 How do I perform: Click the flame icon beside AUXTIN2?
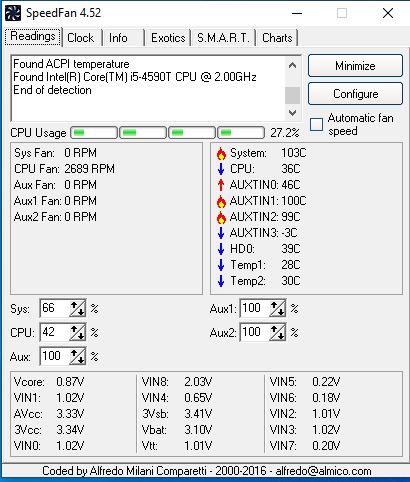221,217
